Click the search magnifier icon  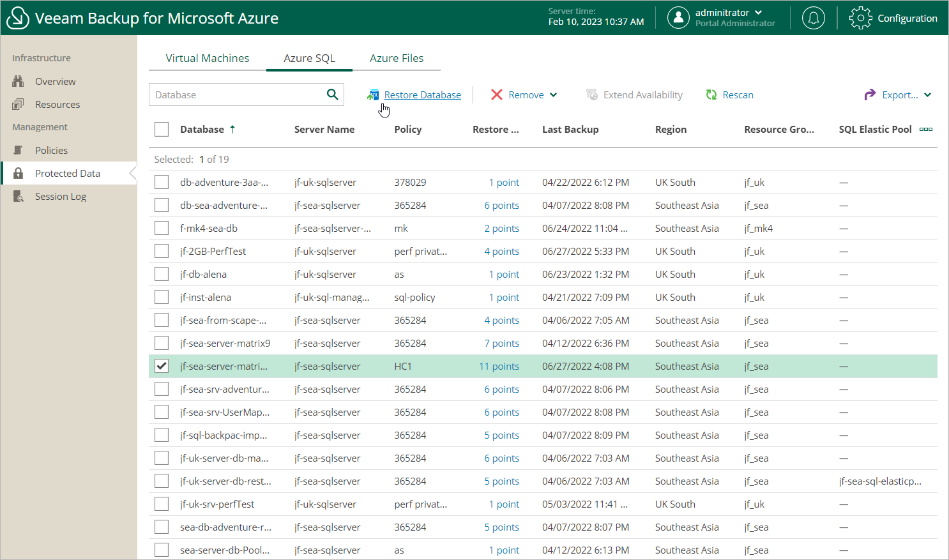click(x=332, y=95)
